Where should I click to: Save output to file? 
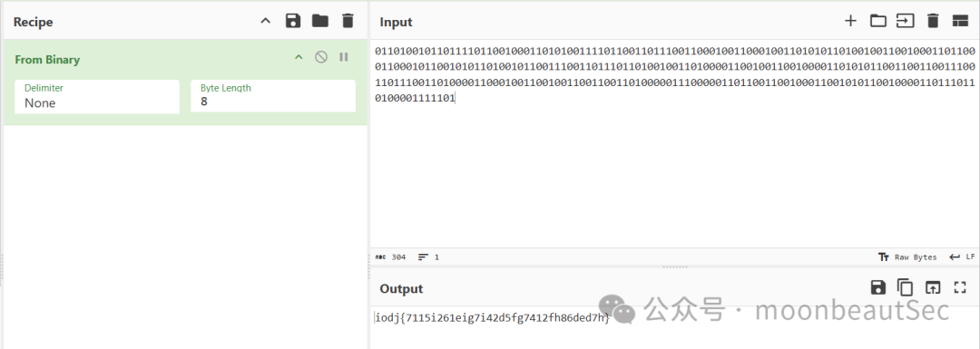coord(877,287)
